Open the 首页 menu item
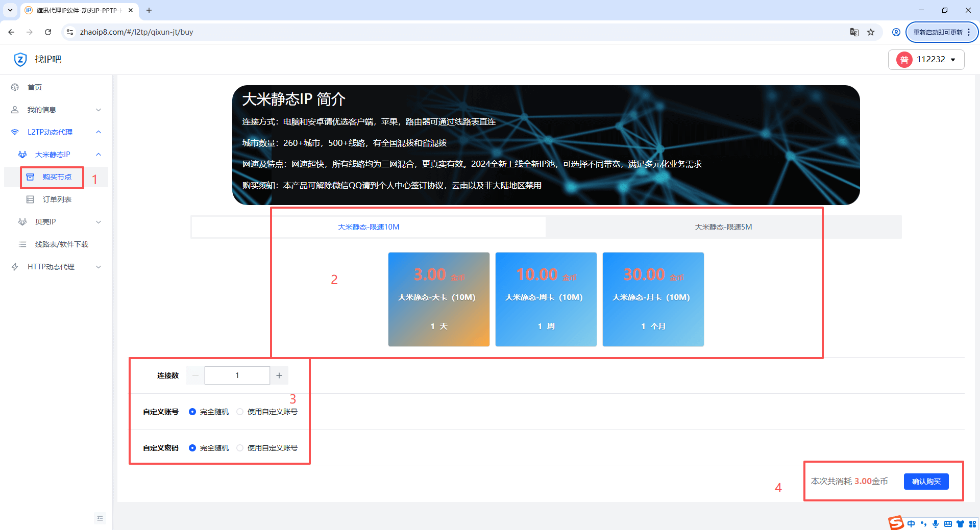The height and width of the screenshot is (530, 980). (56, 87)
